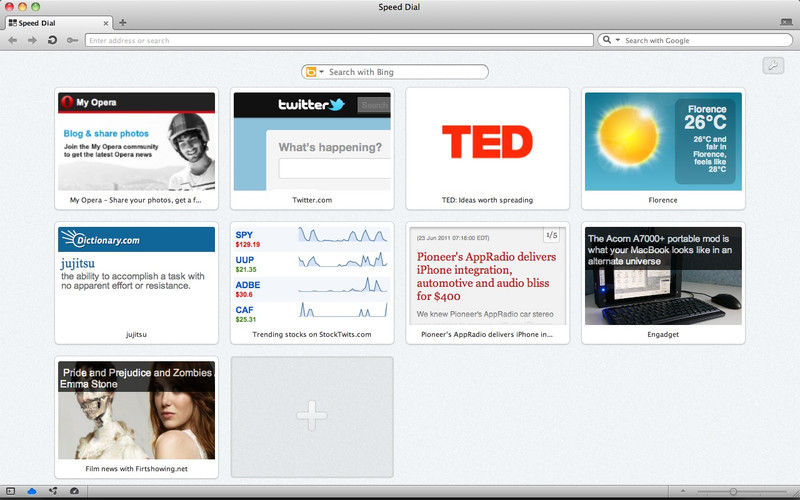This screenshot has height=500, width=800.
Task: Focus the address or search field
Action: [x=339, y=40]
